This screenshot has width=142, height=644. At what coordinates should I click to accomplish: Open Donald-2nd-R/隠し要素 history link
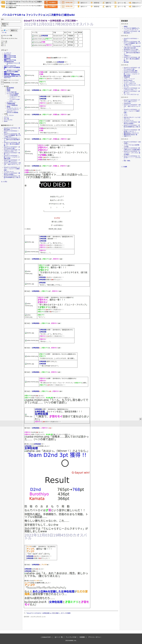tap(130, 71)
